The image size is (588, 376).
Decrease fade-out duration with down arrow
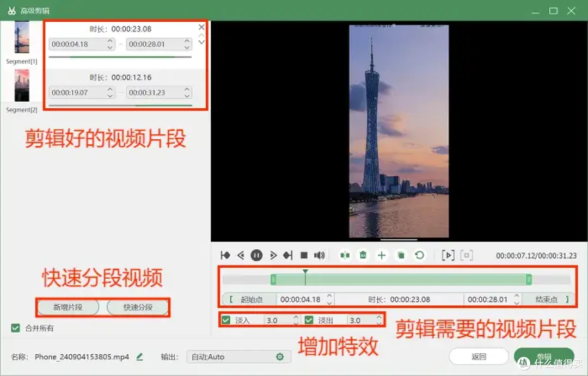pos(379,323)
